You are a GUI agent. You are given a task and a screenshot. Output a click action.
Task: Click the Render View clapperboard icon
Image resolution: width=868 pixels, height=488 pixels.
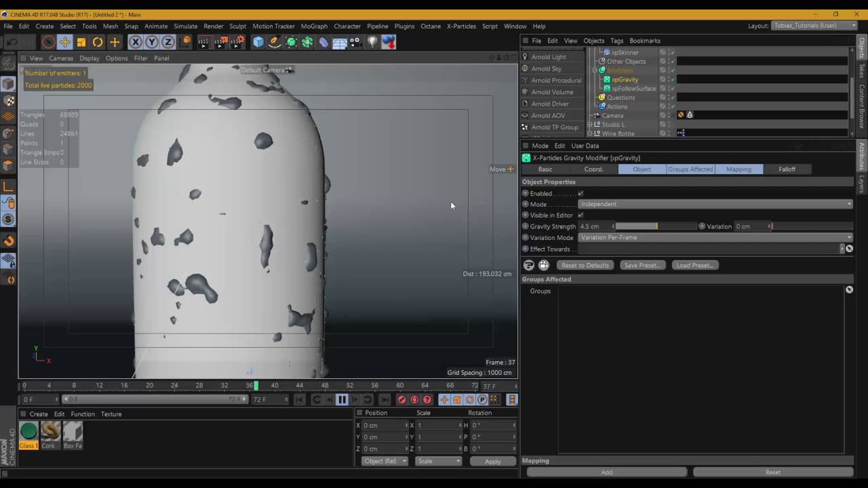click(x=204, y=42)
